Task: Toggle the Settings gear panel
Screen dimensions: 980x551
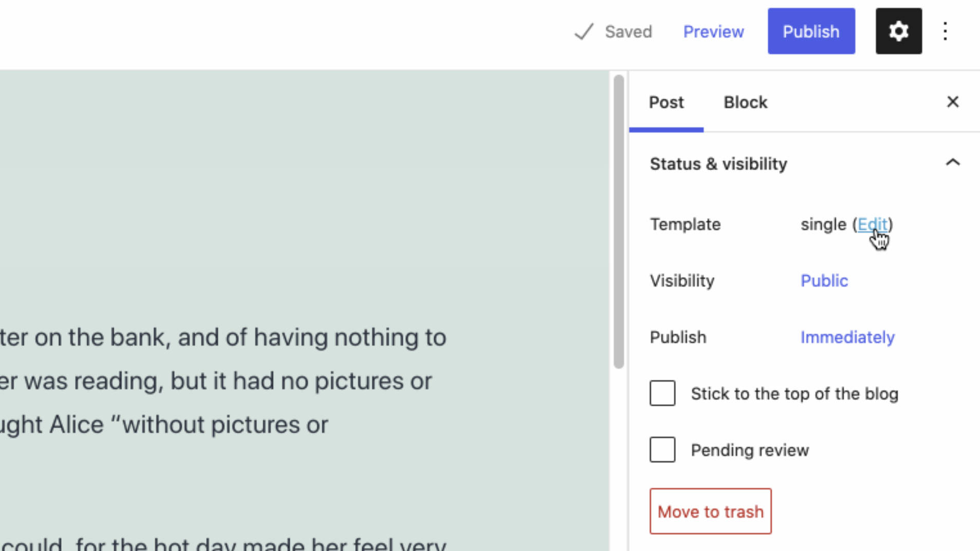Action: [898, 31]
